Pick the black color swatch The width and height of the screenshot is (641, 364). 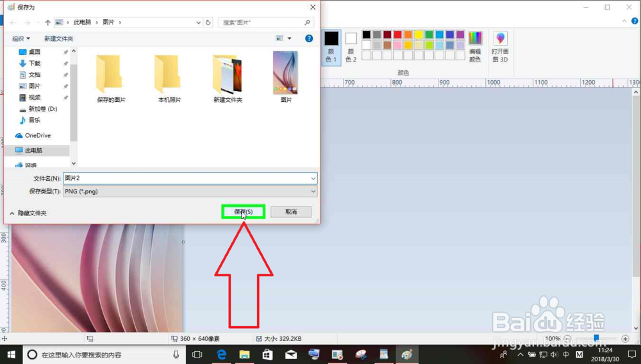[366, 35]
